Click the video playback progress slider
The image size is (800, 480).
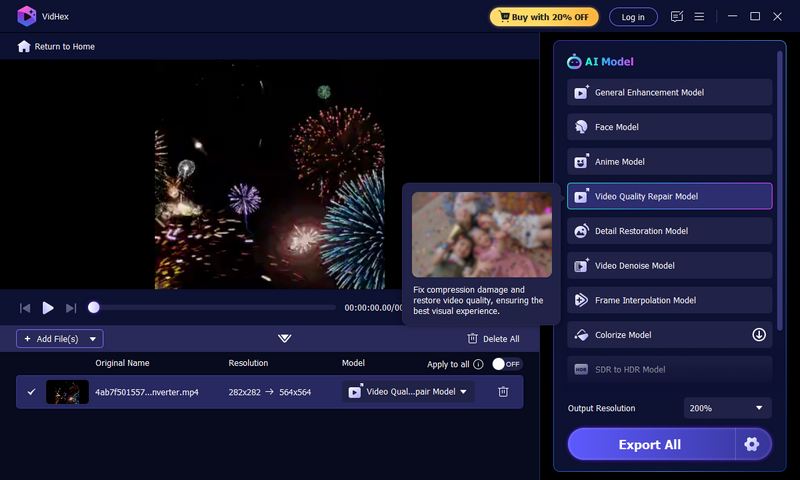click(215, 308)
